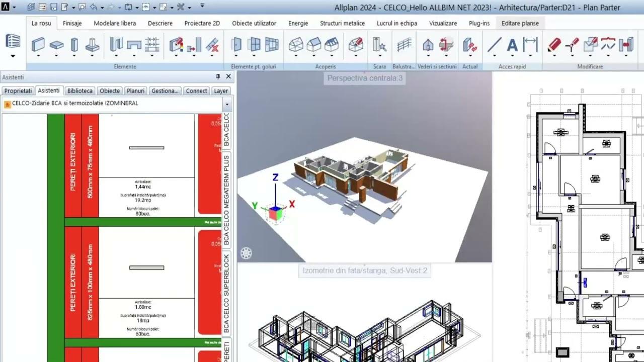Screen dimensions: 644x362
Task: Open the CELCO-Zidarie assistant dropdown
Action: [x=227, y=104]
